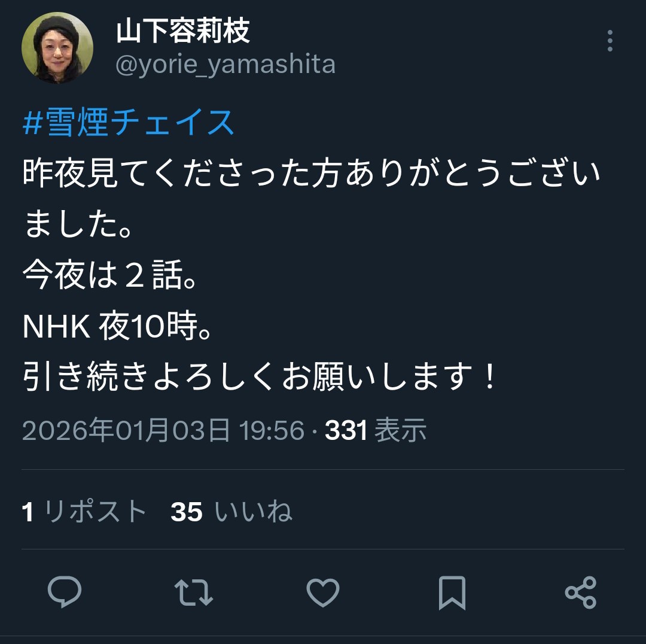This screenshot has width=646, height=644.
Task: Tap the text ました。 in the post
Action: 78,223
